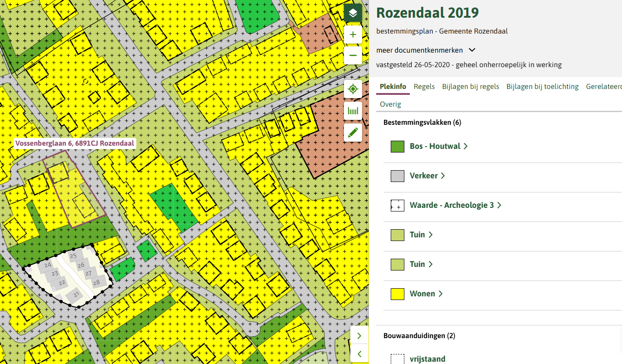Image resolution: width=622 pixels, height=364 pixels.
Task: Zoom out with the minus button
Action: click(x=353, y=55)
